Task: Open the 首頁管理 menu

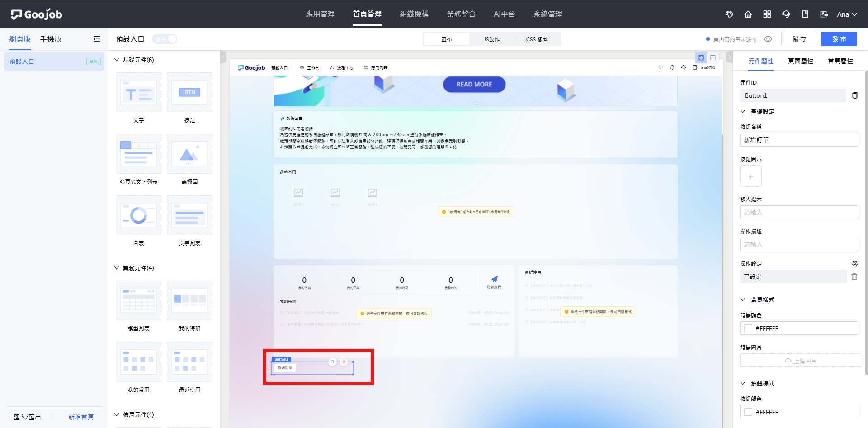Action: pos(367,14)
